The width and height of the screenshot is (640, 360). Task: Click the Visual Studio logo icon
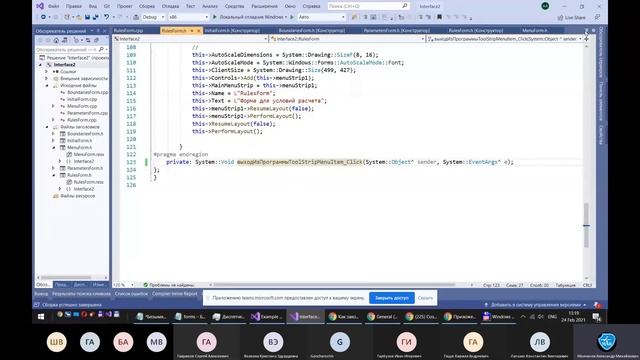40,6
